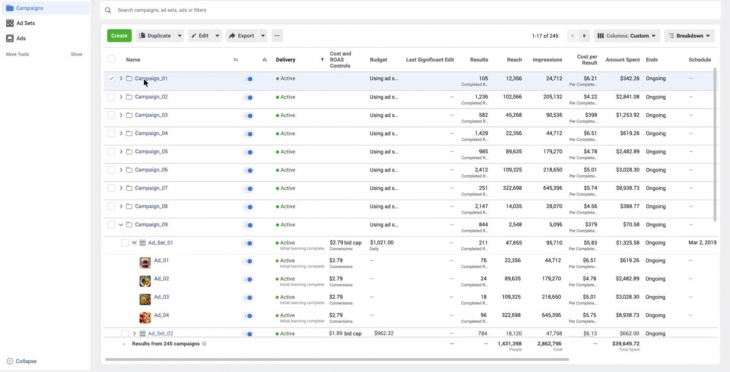
Task: Expand Results from 245 campaigns row
Action: (x=123, y=344)
